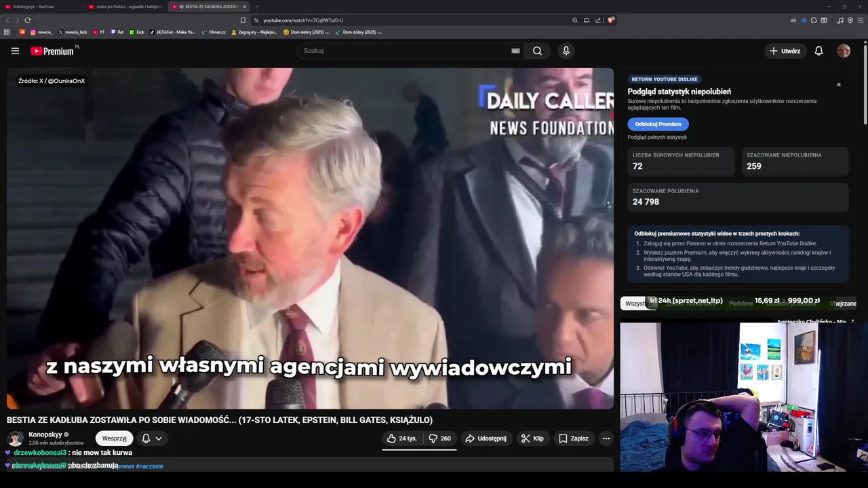Switch to the Subskrypcje - YouTube tab
The width and height of the screenshot is (868, 488).
pyautogui.click(x=41, y=6)
